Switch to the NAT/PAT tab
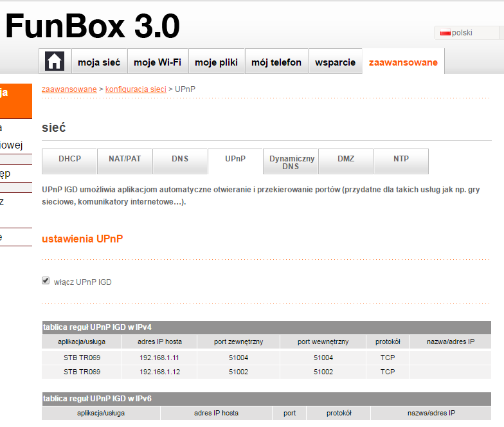Viewport: 504px width, 427px height. point(125,161)
